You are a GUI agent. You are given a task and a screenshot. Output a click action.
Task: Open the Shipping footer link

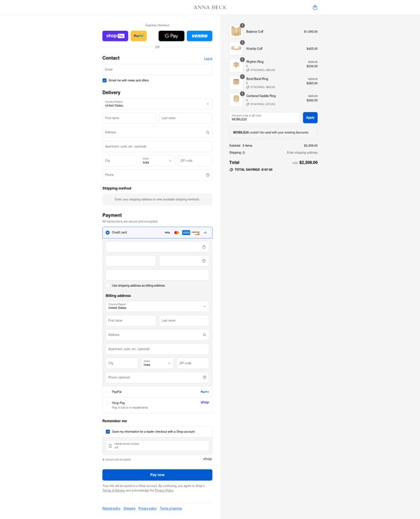click(129, 509)
